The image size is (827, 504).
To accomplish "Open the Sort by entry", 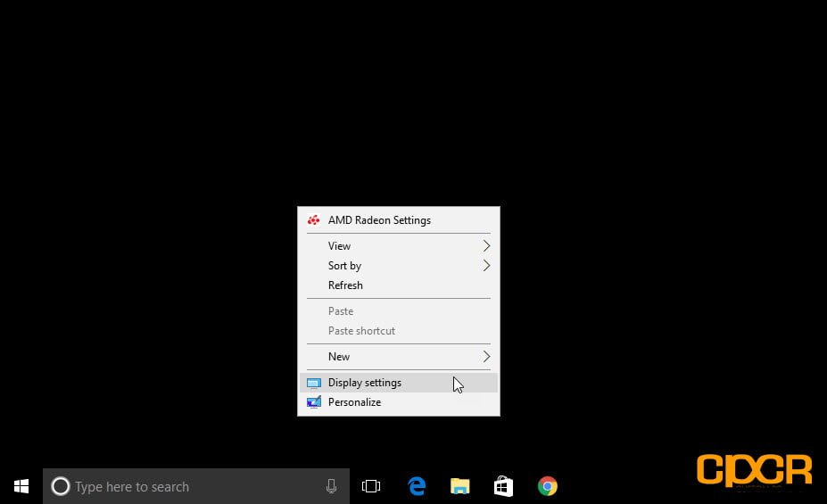I will (398, 266).
